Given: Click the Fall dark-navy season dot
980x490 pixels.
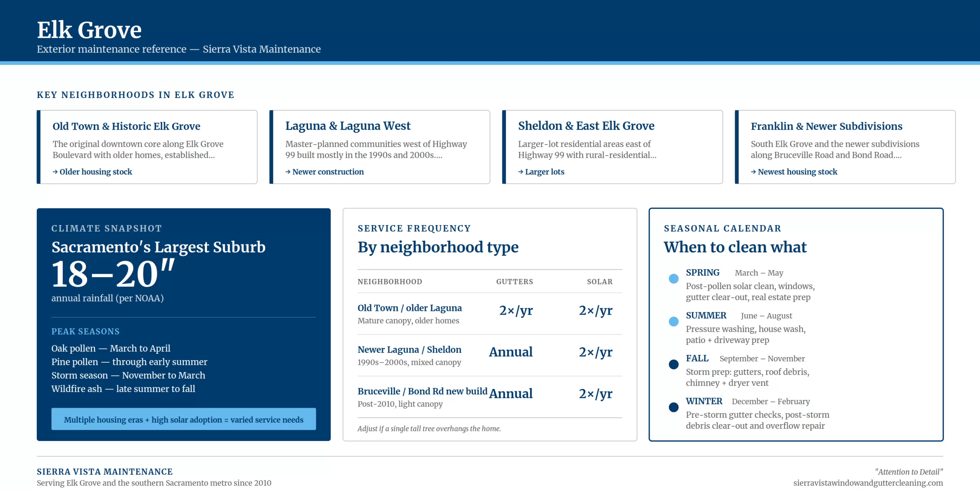Looking at the screenshot, I should (x=673, y=364).
